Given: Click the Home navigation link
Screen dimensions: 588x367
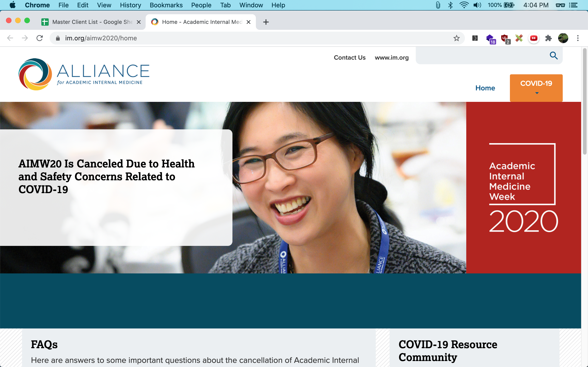Looking at the screenshot, I should pyautogui.click(x=485, y=88).
